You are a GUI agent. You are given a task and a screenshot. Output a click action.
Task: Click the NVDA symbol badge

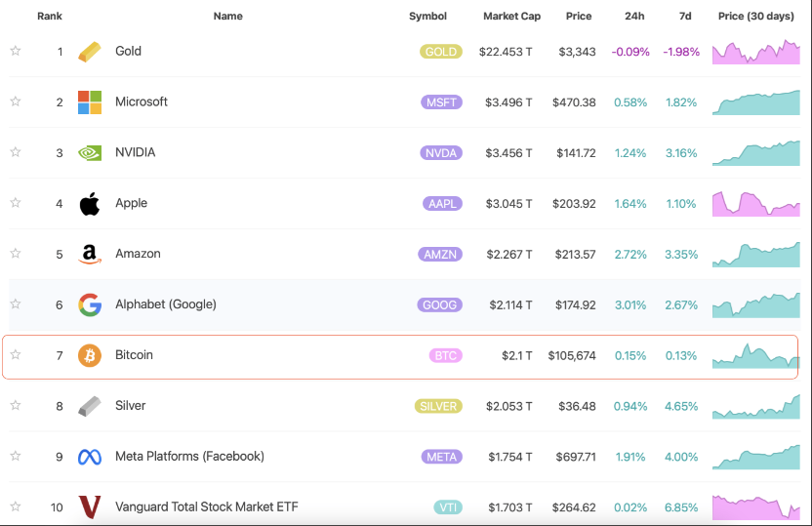pyautogui.click(x=441, y=153)
